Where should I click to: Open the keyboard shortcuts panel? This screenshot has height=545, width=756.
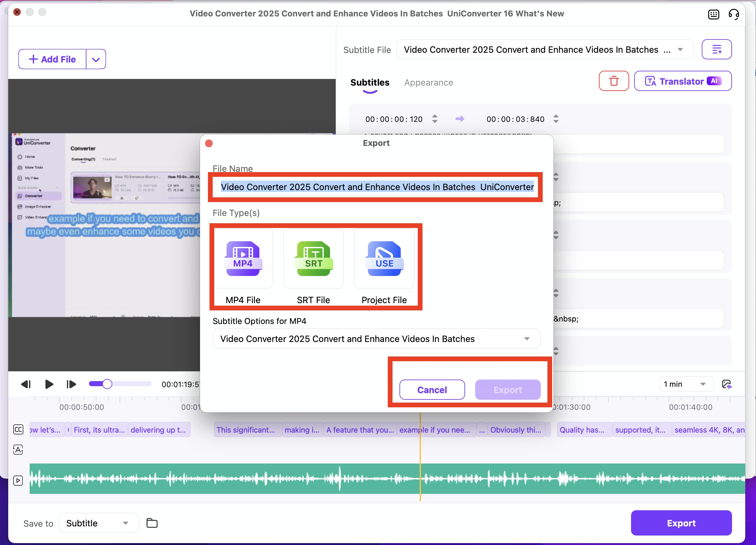[713, 14]
